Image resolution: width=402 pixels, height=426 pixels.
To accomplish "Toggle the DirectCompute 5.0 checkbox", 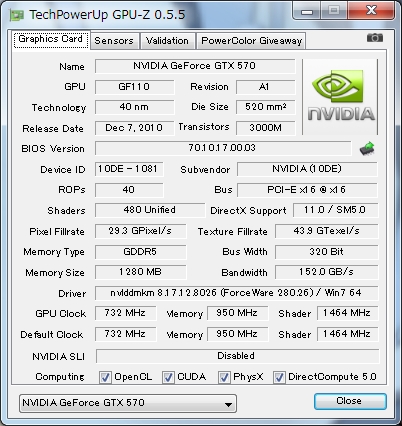I will (x=279, y=378).
